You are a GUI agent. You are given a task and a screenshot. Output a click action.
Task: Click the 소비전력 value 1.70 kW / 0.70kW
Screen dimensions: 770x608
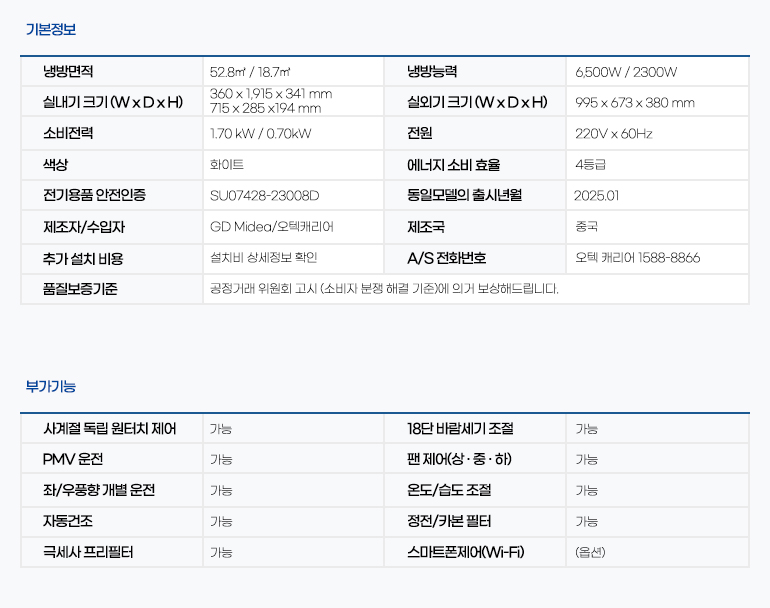[260, 134]
